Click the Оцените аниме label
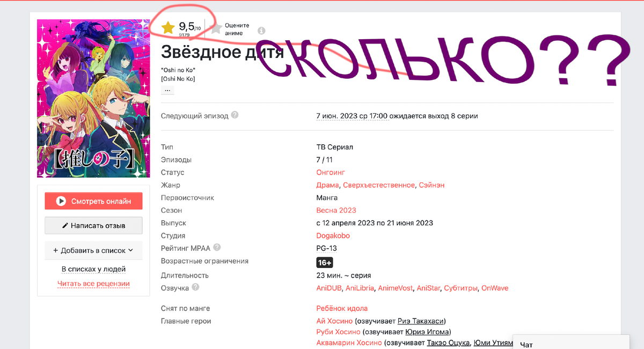Image resolution: width=644 pixels, height=349 pixels. [237, 29]
